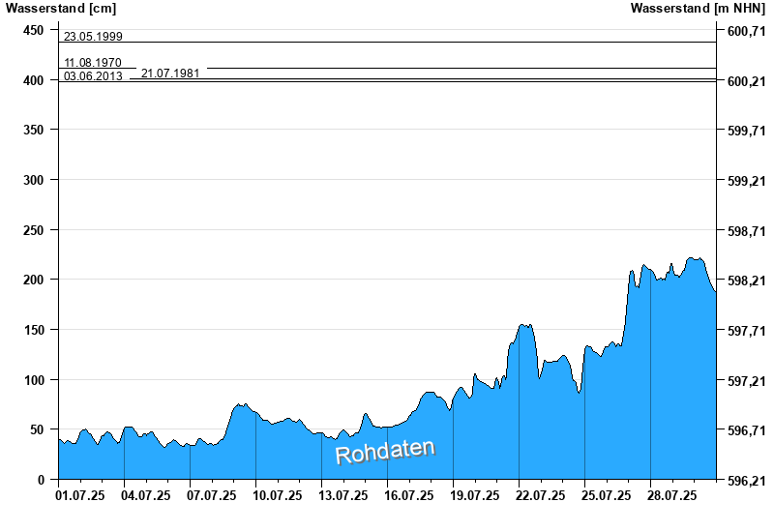This screenshot has height=532, width=774.
Task: Click the 23.05.1999 historical high-water label
Action: [x=93, y=37]
